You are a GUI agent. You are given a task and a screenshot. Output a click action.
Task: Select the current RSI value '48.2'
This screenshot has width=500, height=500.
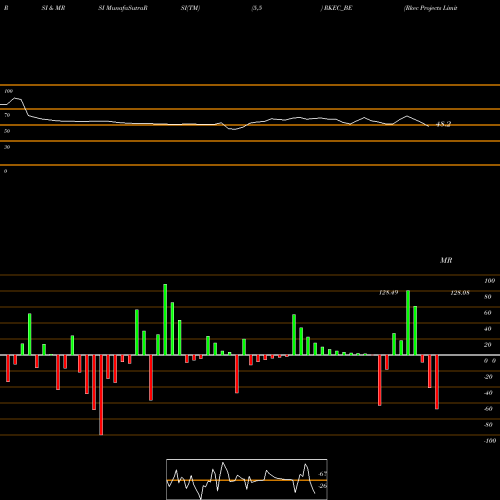point(444,124)
